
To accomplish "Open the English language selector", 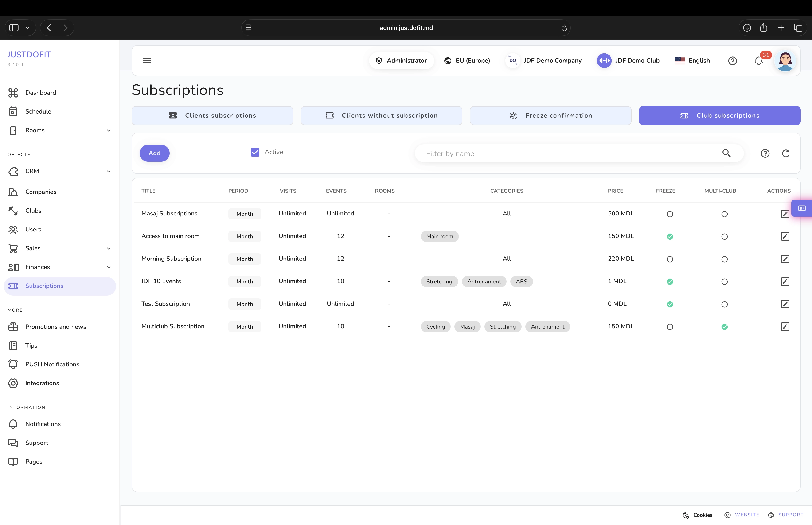I will [x=692, y=60].
